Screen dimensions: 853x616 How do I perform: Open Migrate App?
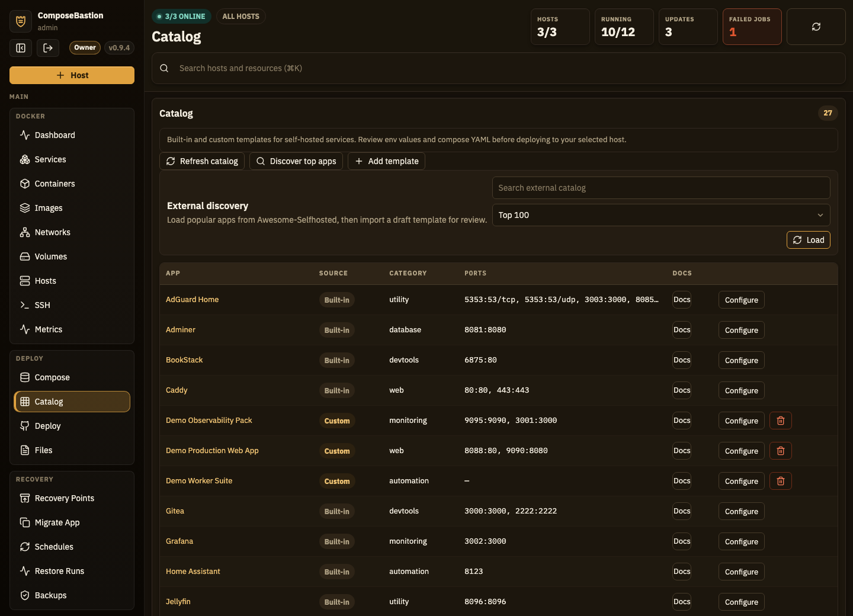[x=72, y=522]
